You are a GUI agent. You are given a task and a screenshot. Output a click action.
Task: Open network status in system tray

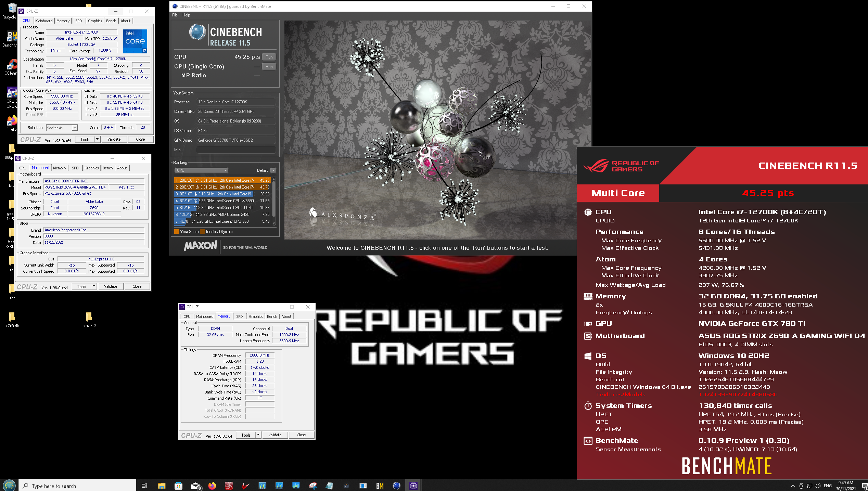(x=809, y=486)
